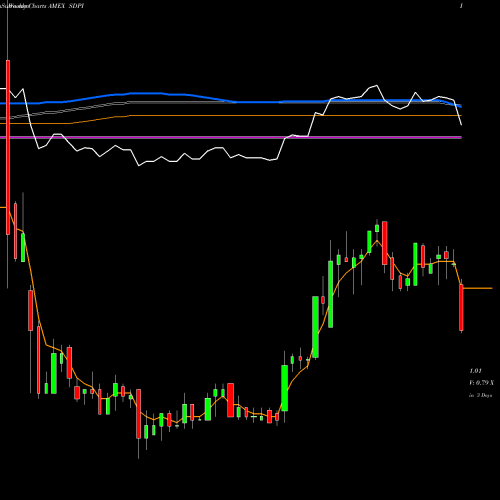Click the 'in 3 Days' label
The image size is (500, 500).
(481, 395)
